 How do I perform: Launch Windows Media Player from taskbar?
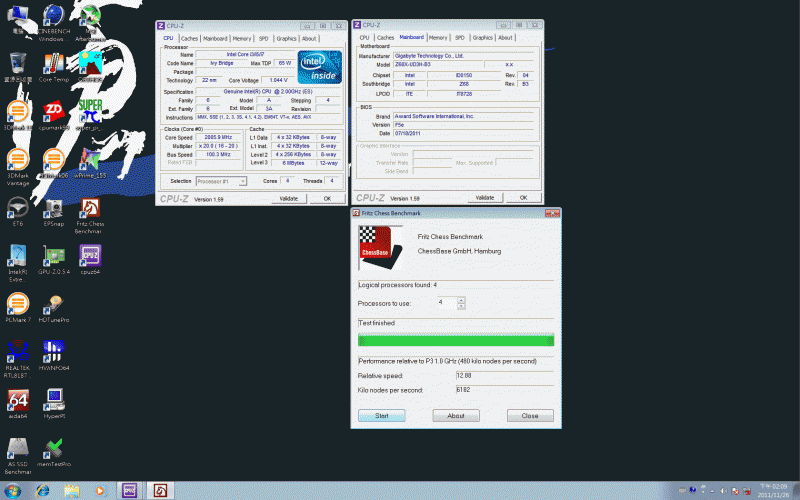click(100, 491)
